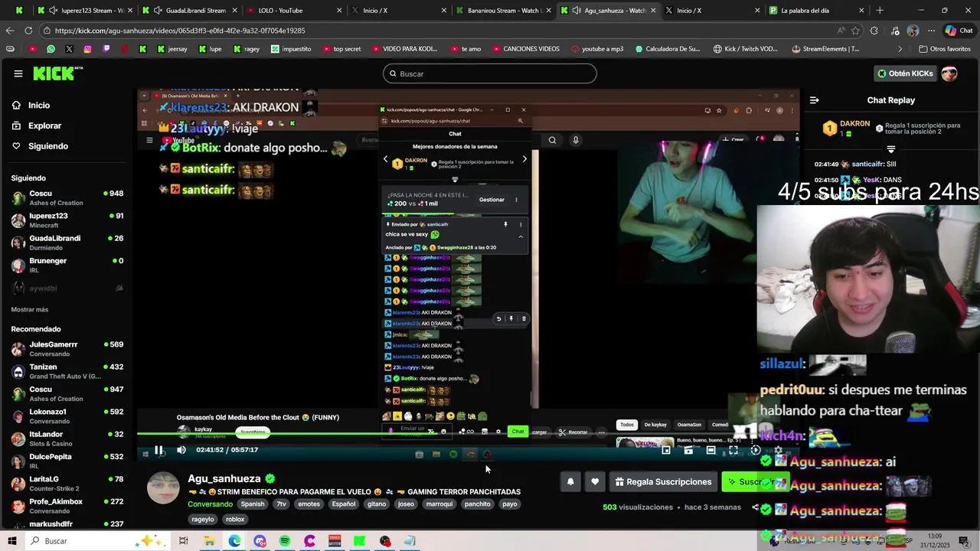Go back to the previous page

(9, 31)
